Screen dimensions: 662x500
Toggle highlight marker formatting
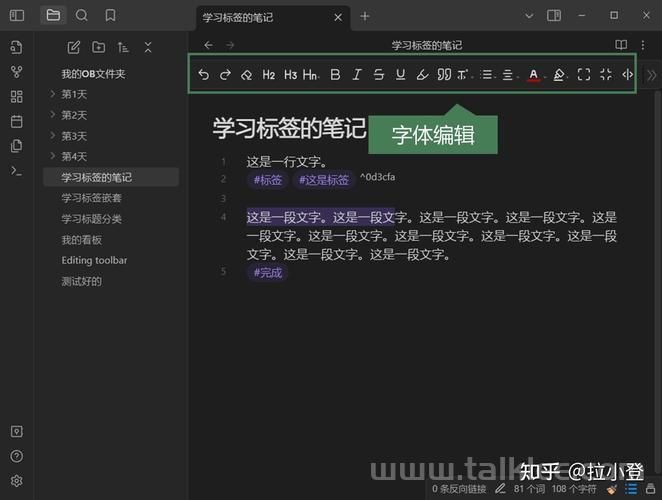(422, 75)
